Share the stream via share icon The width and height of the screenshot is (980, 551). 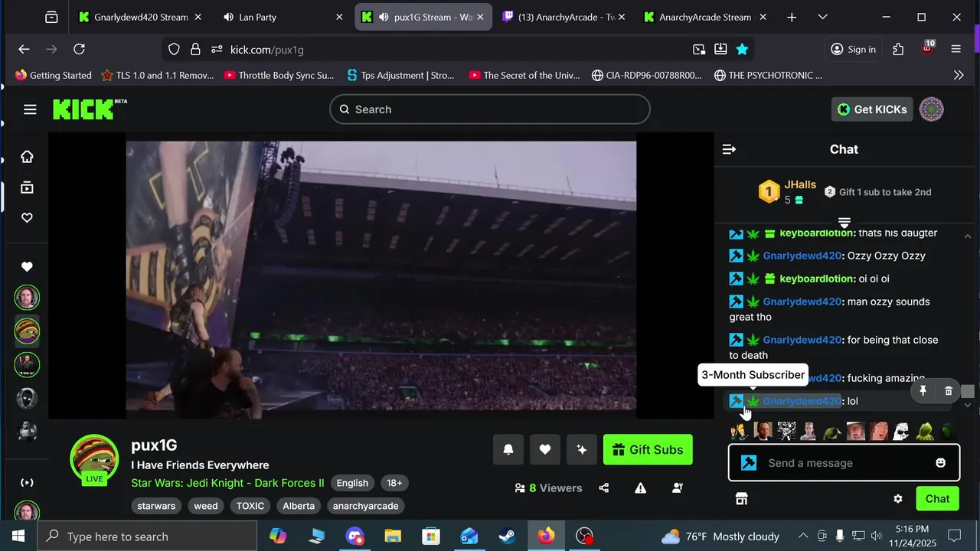tap(604, 488)
